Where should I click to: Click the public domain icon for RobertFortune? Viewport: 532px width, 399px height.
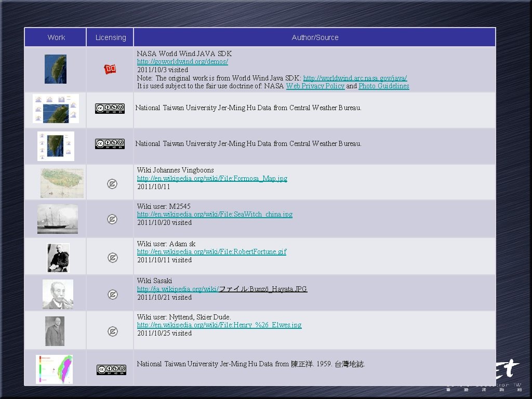(x=112, y=258)
